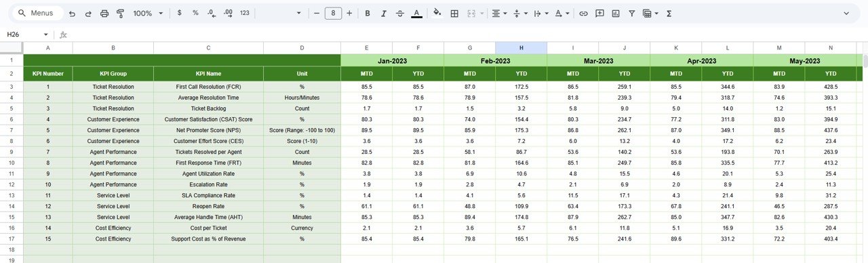Click the Feb-2023 header cell
868x263 pixels.
point(495,60)
